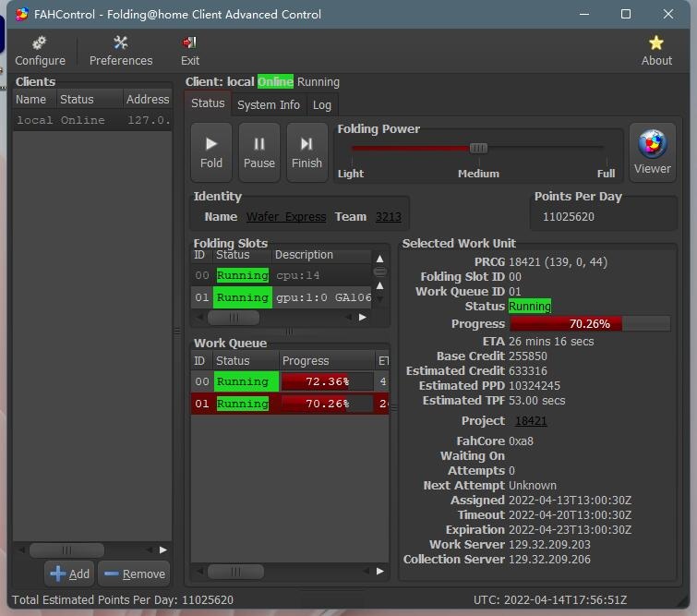Click the PRCG value 18421 (139, 0, 44)
Screen dimensions: 697x616
click(x=558, y=262)
